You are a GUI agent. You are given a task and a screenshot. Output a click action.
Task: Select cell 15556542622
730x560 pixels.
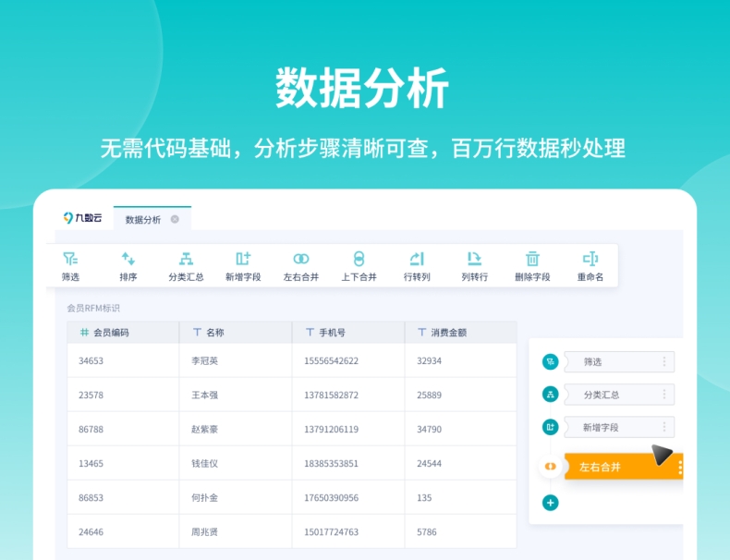point(348,360)
